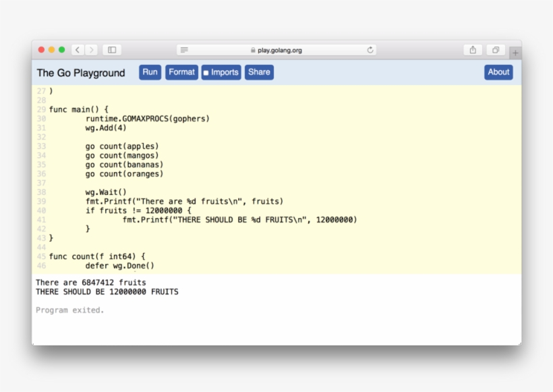
Task: Click on the wg.Add(4) line
Action: click(106, 128)
